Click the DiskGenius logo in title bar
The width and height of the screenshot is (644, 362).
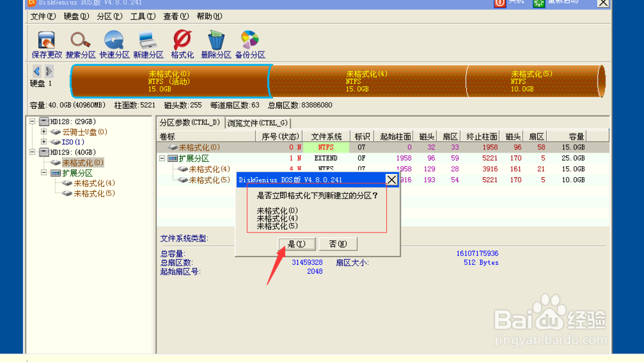[x=31, y=3]
